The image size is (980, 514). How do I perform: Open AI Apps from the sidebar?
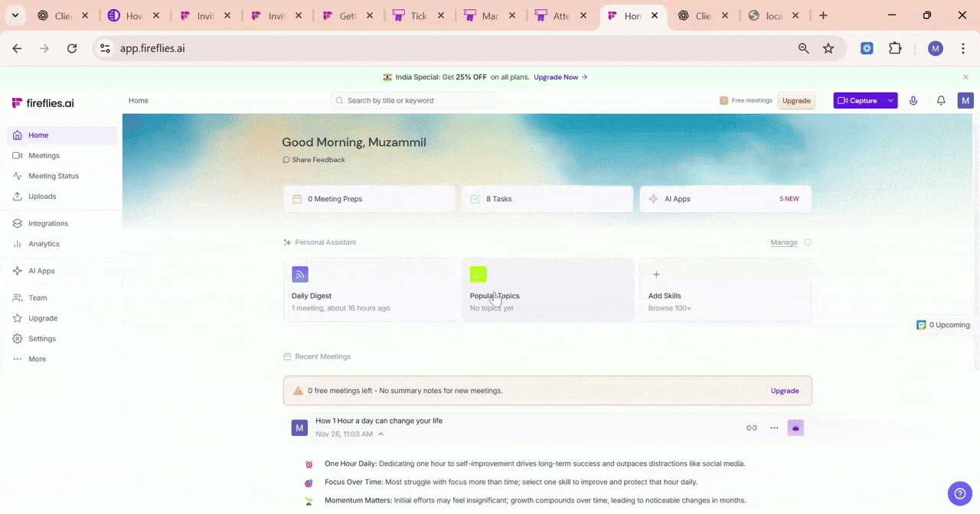click(17, 270)
